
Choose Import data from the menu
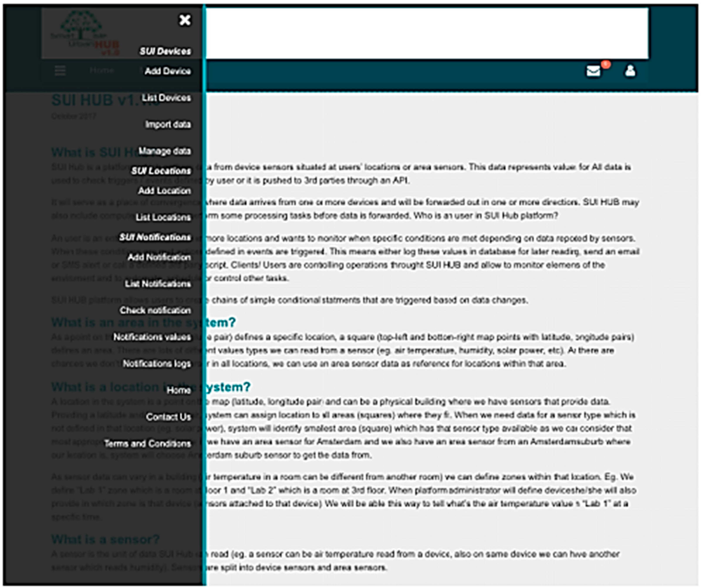click(x=167, y=125)
